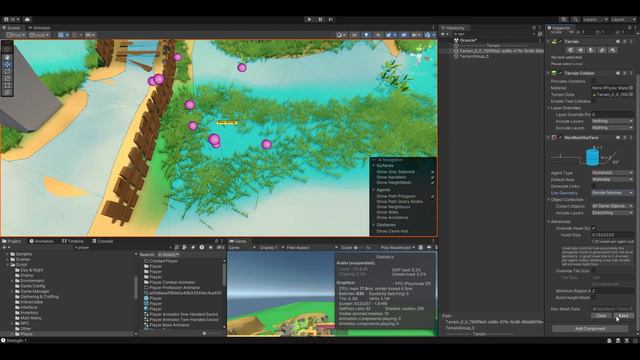
Task: Click the Play Maximized dropdown in the Game view
Action: pyautogui.click(x=397, y=247)
